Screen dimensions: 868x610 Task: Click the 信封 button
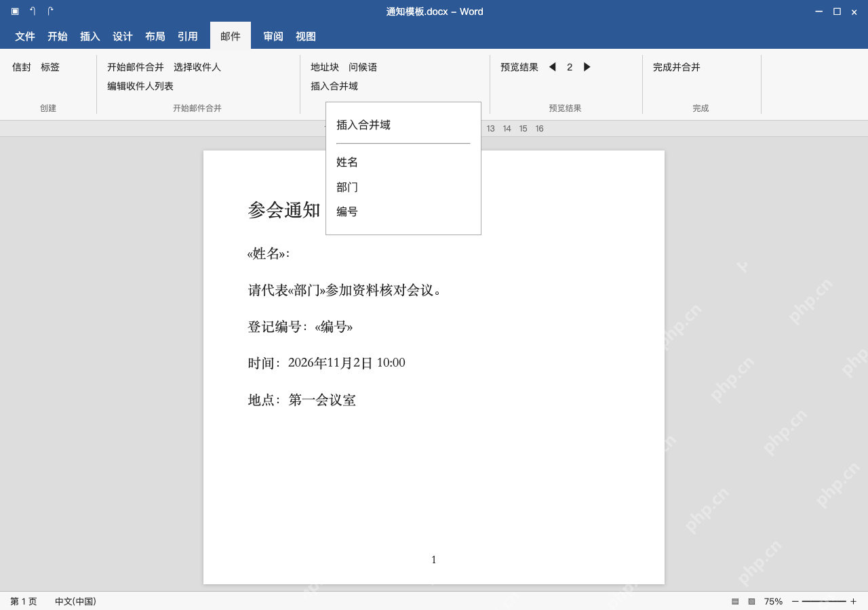click(22, 67)
